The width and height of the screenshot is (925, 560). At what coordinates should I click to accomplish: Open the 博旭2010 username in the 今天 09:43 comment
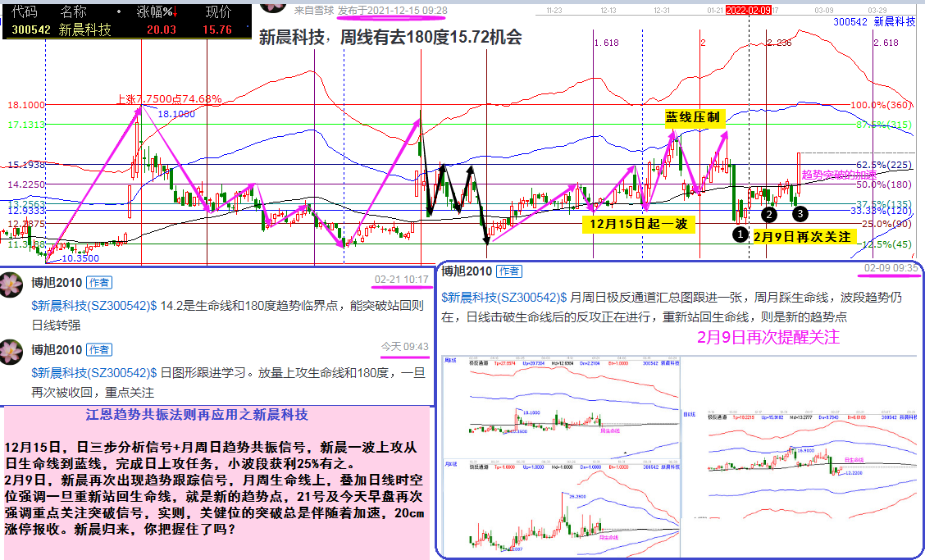55,349
